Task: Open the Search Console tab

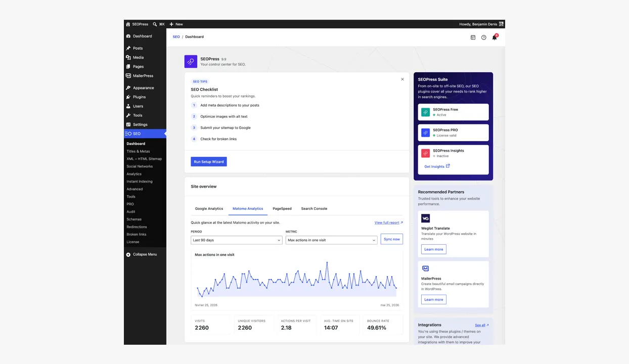Action: click(314, 208)
